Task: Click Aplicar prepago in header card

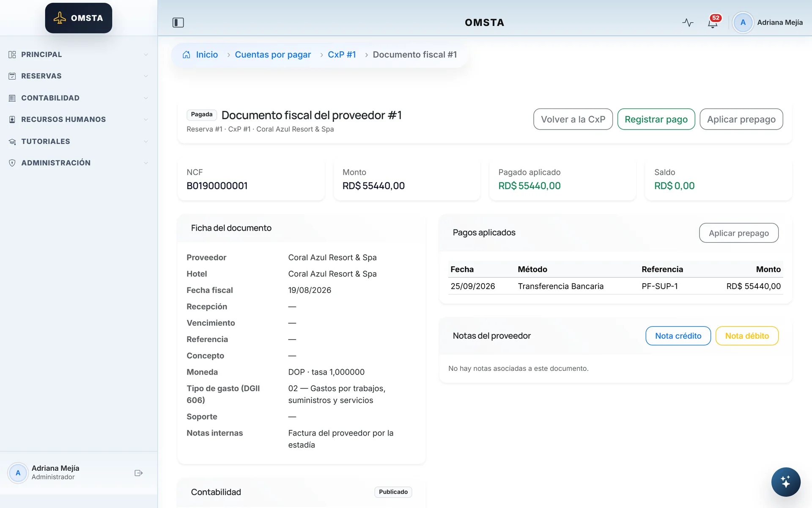Action: point(741,119)
